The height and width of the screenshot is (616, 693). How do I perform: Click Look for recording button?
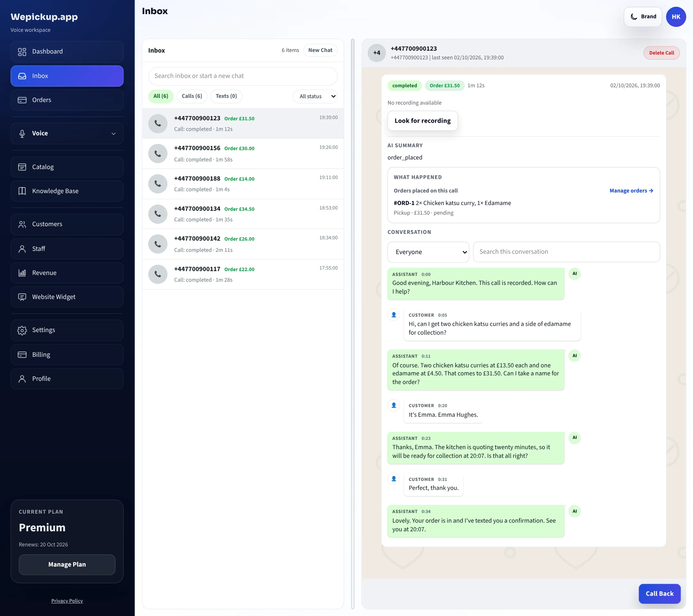[x=423, y=121]
